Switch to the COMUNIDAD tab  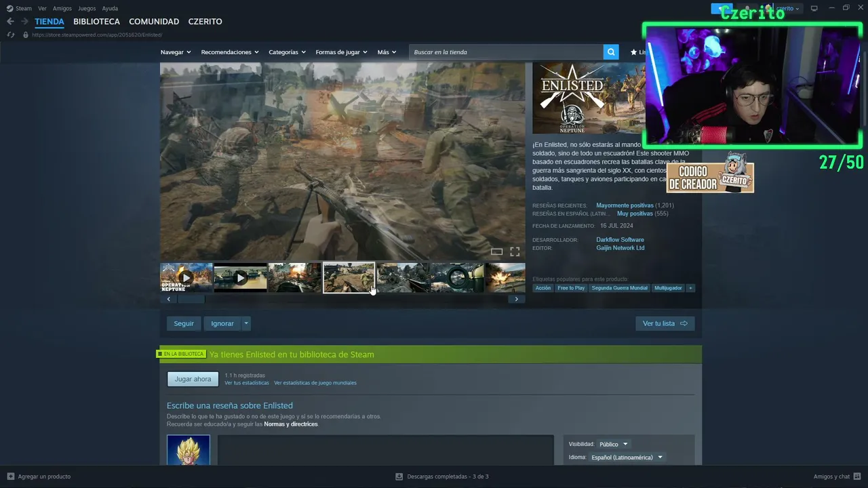154,22
